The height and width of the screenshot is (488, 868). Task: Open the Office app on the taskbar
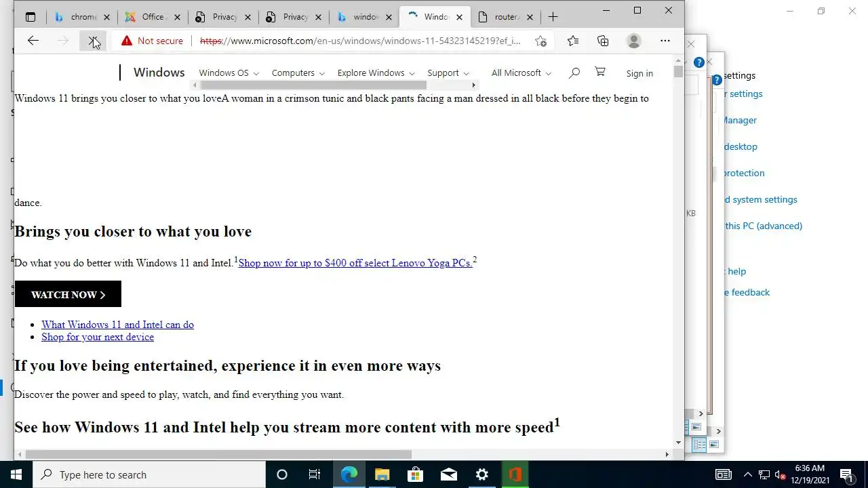point(515,474)
